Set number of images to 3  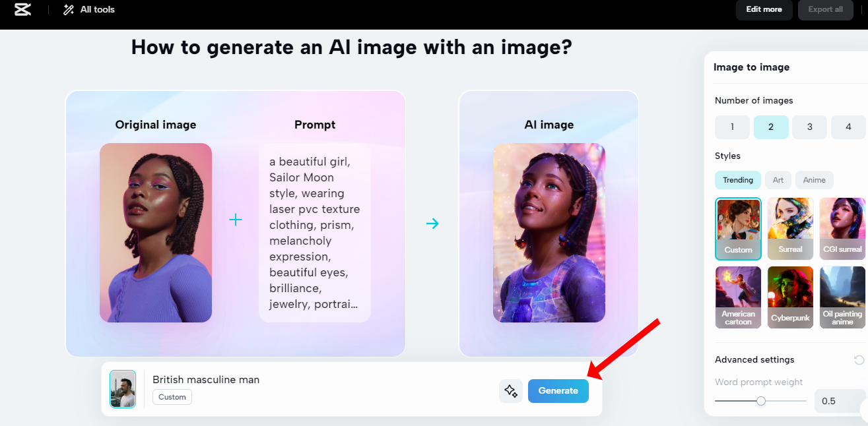tap(809, 127)
